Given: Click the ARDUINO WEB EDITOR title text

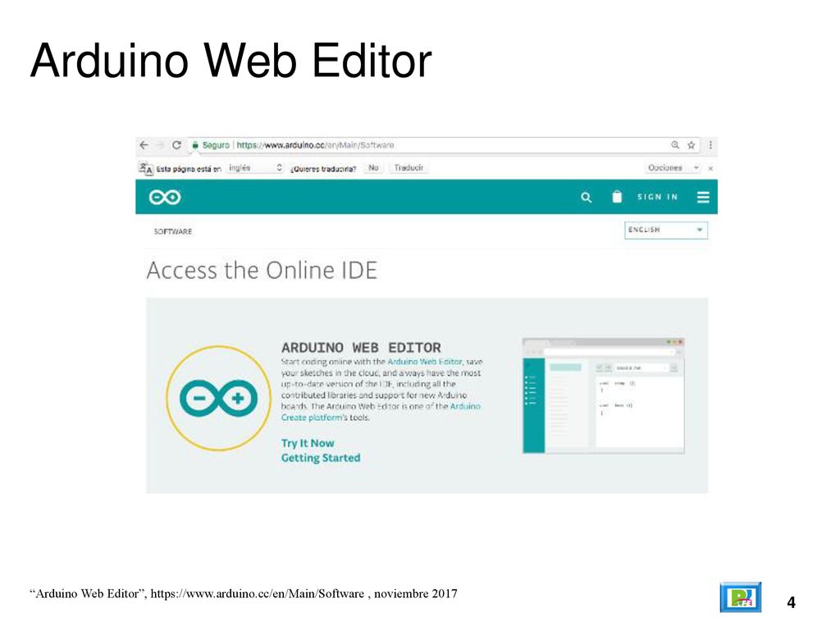Looking at the screenshot, I should pyautogui.click(x=361, y=348).
